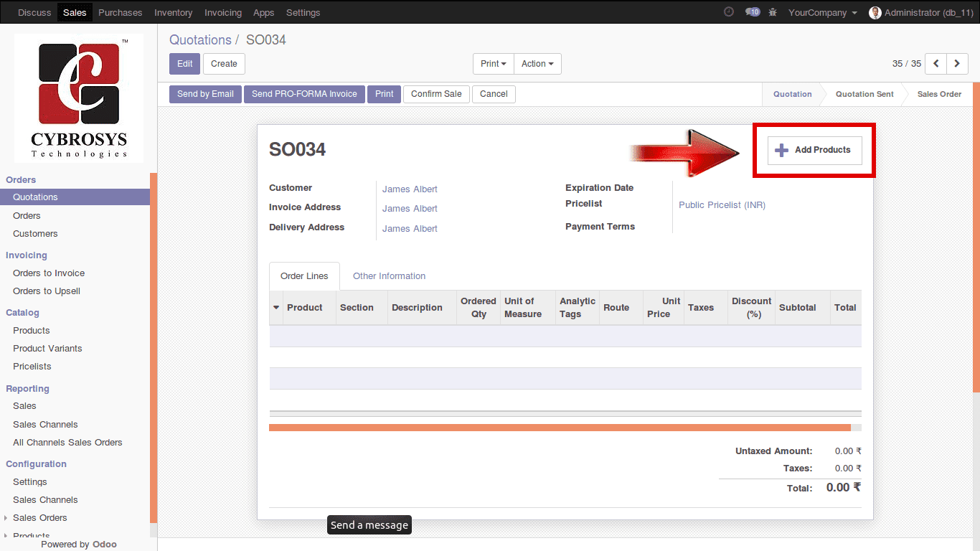The image size is (980, 551).
Task: Click the Create button
Action: [224, 64]
